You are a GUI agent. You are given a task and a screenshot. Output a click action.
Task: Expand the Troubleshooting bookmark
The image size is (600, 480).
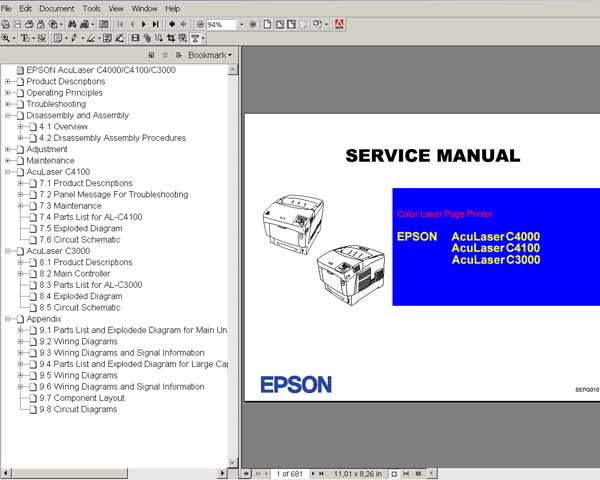click(x=8, y=104)
